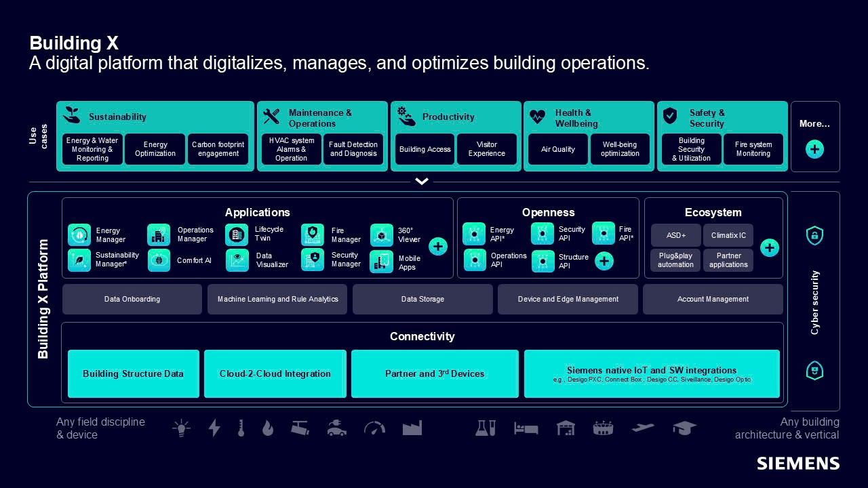Open More use cases with the plus button

click(x=815, y=149)
